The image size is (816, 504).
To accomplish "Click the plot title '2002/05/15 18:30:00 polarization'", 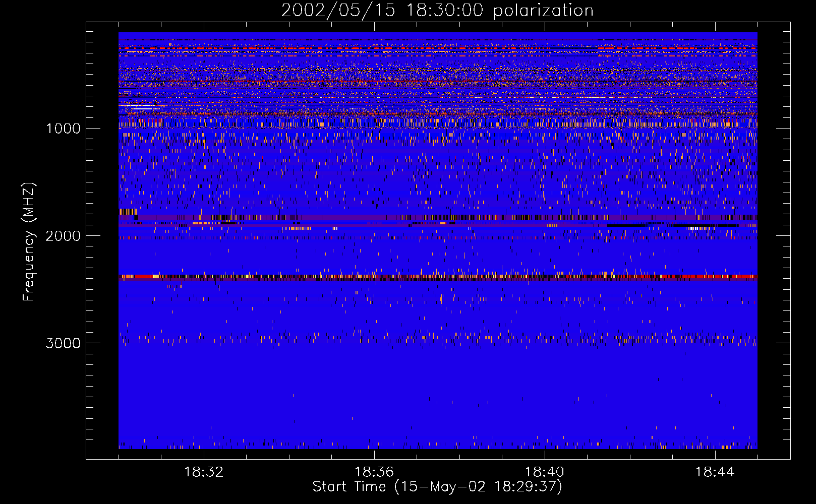I will click(437, 10).
